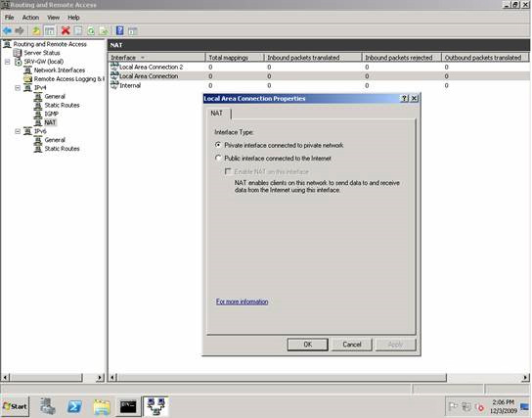
Task: Click the Routing and Remote Access taskbar button
Action: click(156, 406)
